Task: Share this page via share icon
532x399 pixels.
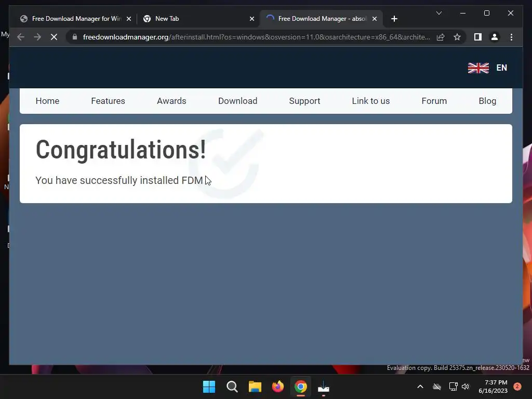Action: [441, 37]
